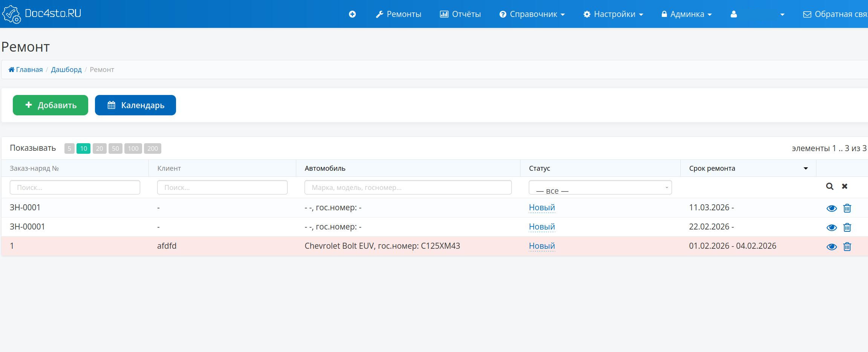868x352 pixels.
Task: Delete order 1 using trash icon
Action: pyautogui.click(x=847, y=247)
